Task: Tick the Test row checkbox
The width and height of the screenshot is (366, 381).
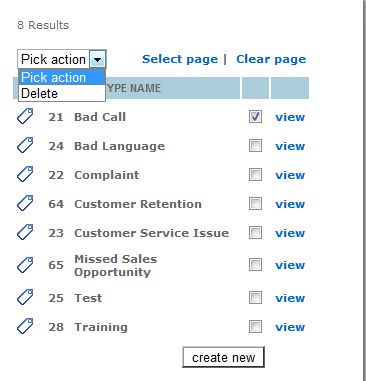Action: (x=255, y=298)
